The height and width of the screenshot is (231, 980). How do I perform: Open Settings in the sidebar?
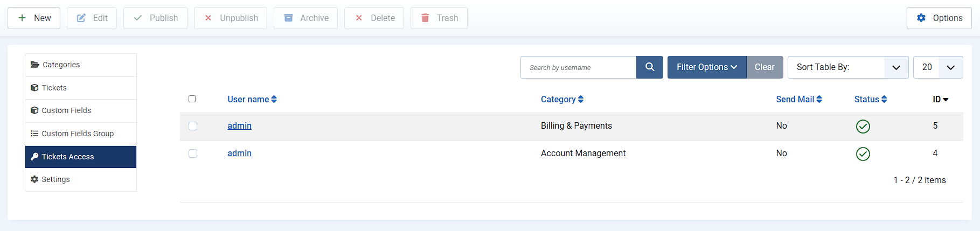click(81, 179)
